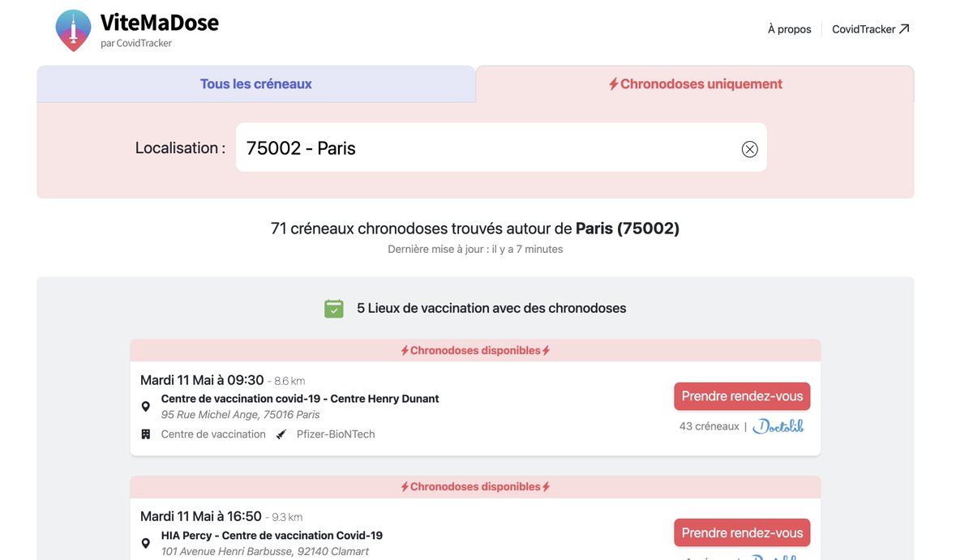The image size is (973, 560).
Task: Click the location pin icon beside HIA Percy
Action: coord(146,543)
